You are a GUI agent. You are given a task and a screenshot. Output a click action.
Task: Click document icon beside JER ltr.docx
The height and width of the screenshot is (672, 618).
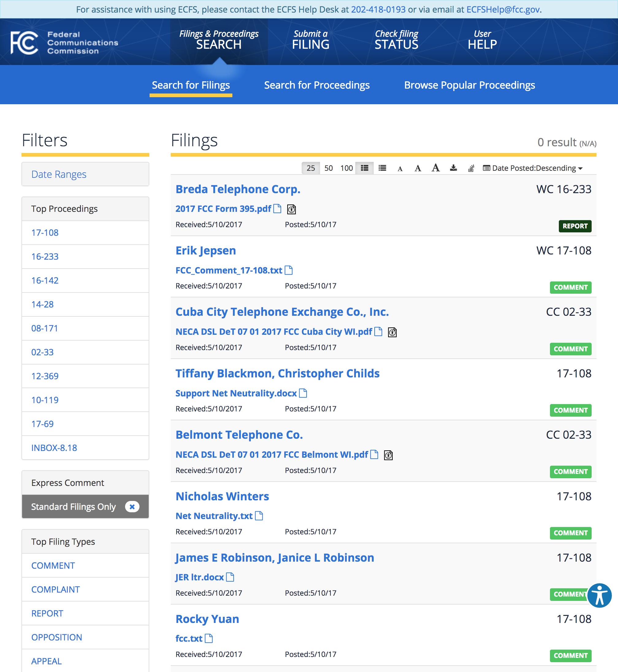(230, 577)
